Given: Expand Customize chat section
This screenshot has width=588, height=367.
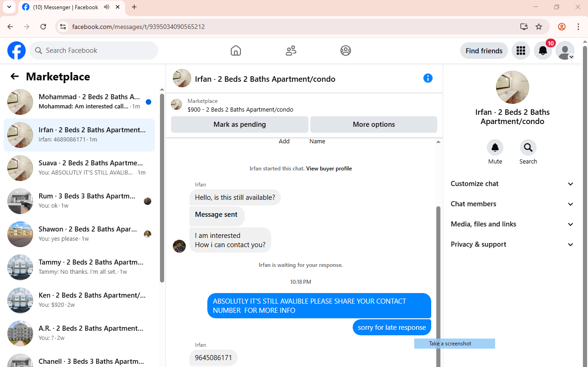Looking at the screenshot, I should 512,184.
